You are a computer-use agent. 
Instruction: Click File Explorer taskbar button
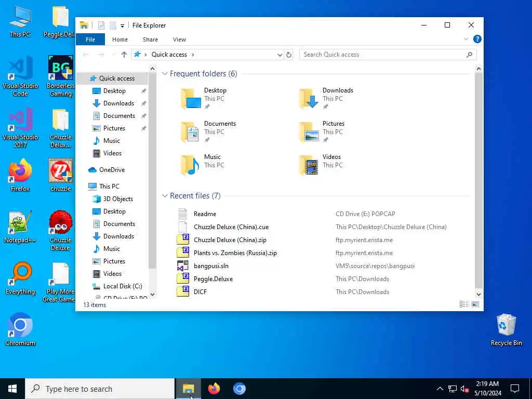(188, 389)
